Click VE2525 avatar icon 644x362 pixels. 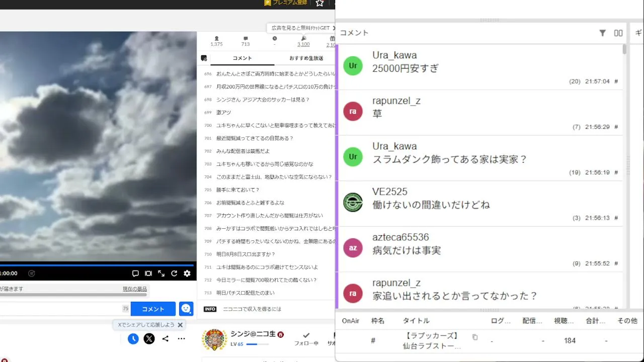353,202
